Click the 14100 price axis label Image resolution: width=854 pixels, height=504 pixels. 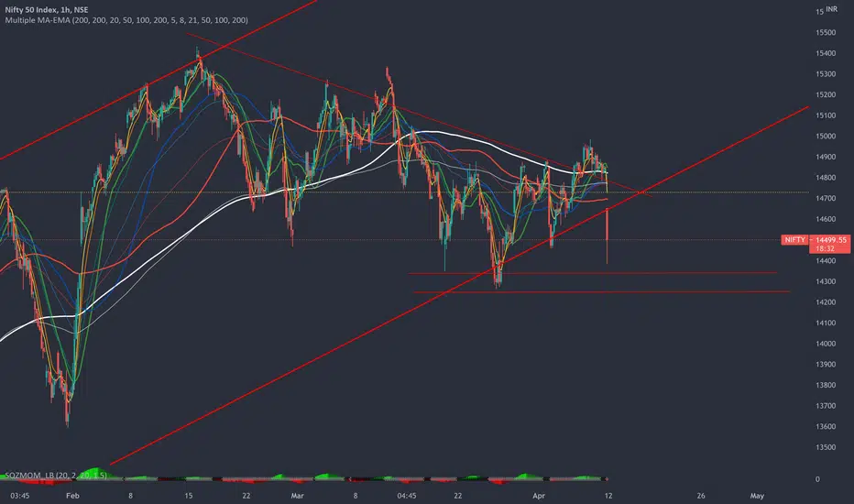point(826,323)
